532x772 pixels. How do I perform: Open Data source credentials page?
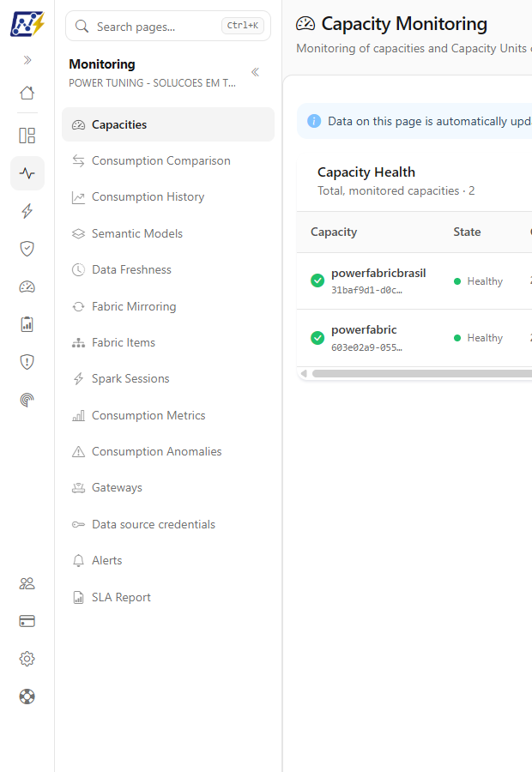point(168,524)
